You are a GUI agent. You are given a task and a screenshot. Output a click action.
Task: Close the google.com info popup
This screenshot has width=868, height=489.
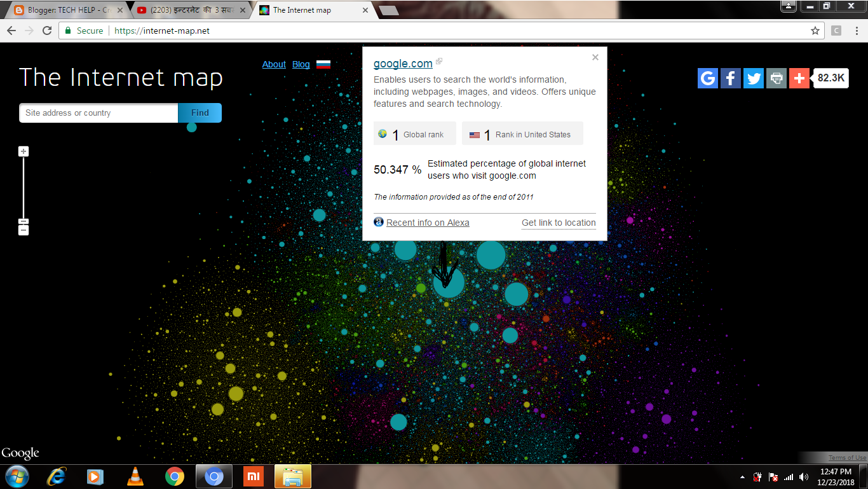pos(595,57)
